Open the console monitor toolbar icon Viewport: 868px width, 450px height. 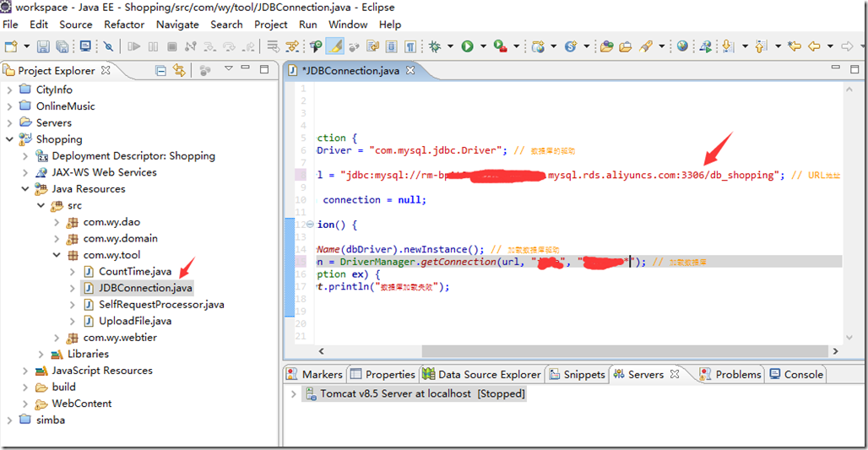(85, 46)
